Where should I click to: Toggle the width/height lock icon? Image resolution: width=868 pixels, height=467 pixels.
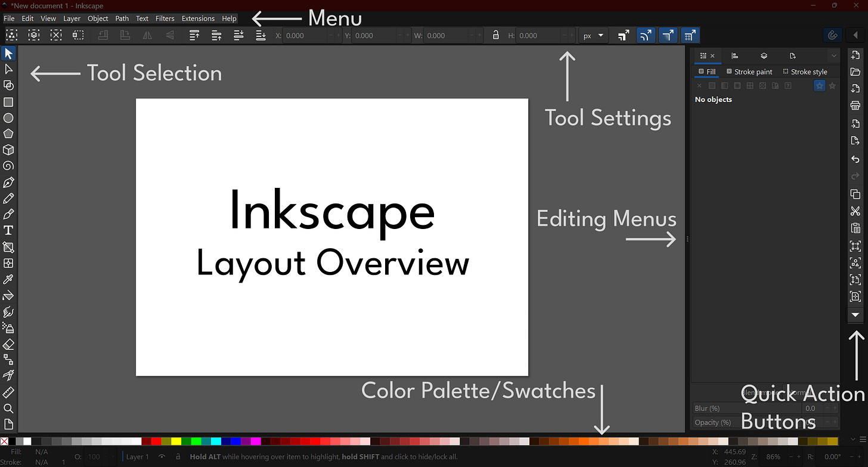click(x=495, y=35)
